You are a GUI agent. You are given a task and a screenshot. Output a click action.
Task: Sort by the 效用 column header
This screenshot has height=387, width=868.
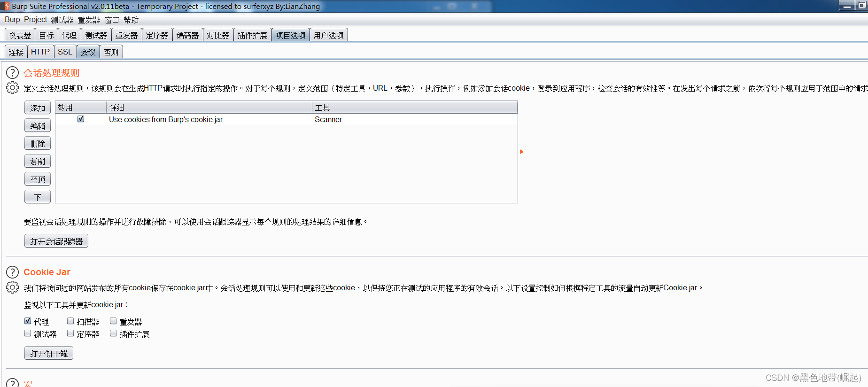click(81, 108)
